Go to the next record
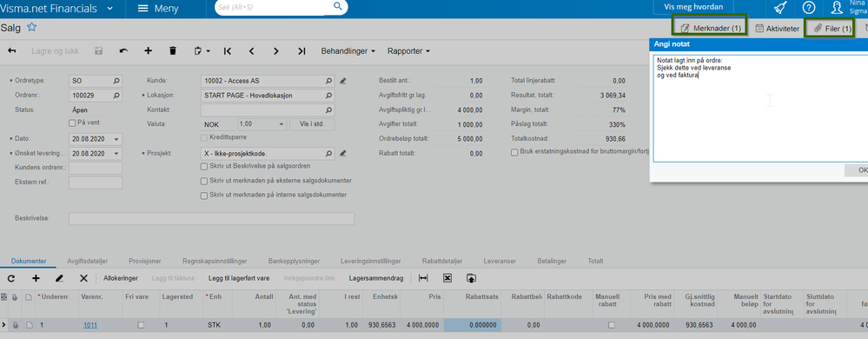 (x=276, y=51)
